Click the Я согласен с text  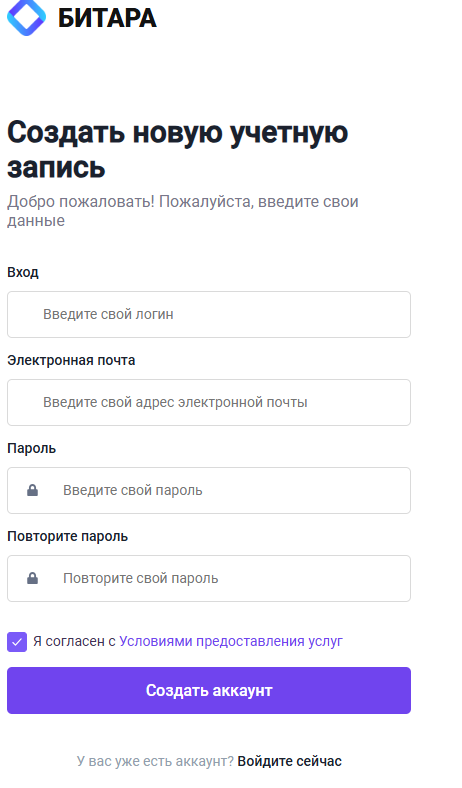74,641
